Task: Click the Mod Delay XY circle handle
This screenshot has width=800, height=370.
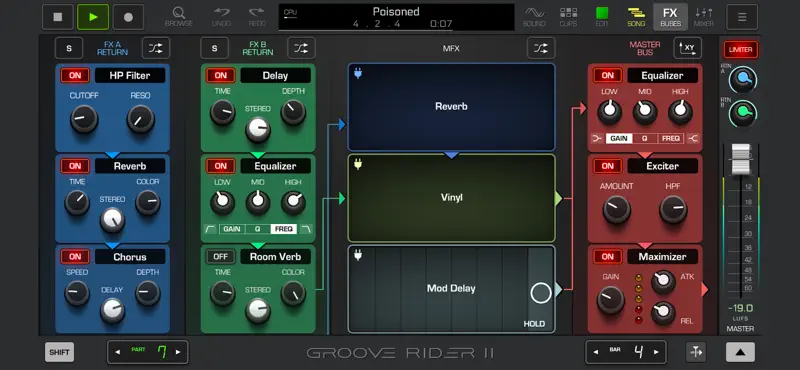Action: coord(541,293)
